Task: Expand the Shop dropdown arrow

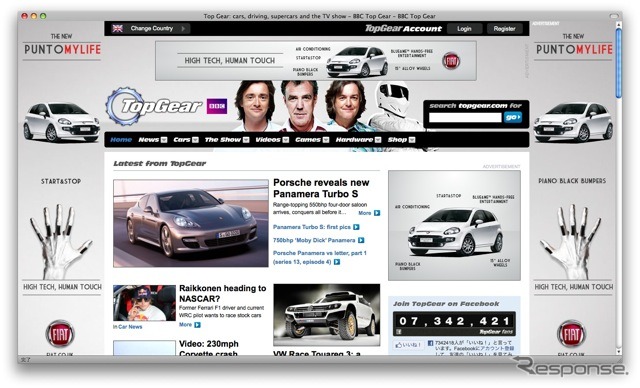Action: [x=412, y=140]
